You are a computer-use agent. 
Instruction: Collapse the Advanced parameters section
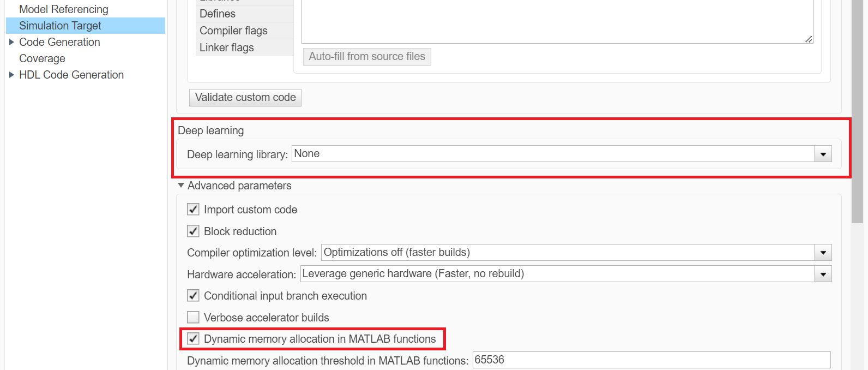(181, 186)
